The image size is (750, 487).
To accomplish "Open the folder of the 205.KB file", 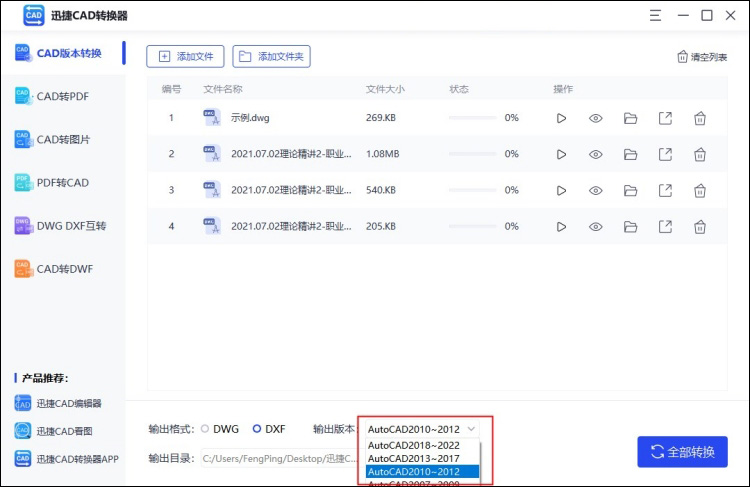I will (630, 227).
